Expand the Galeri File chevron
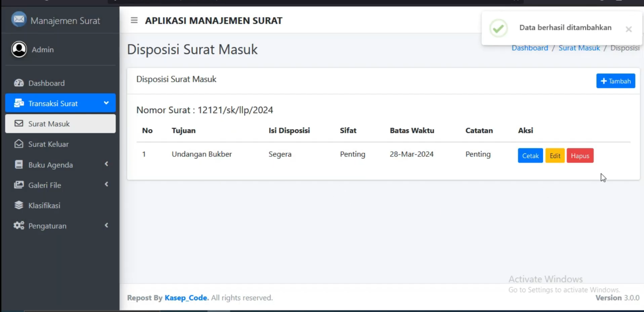This screenshot has width=644, height=312. point(107,184)
